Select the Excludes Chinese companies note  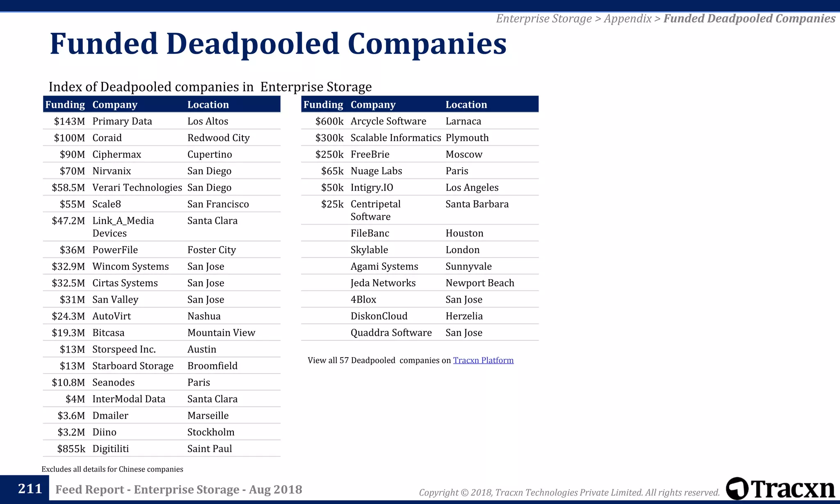[112, 469]
